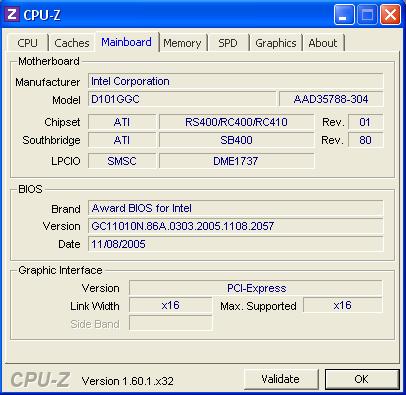Click the BIOS Brand Award BIOS field
The height and width of the screenshot is (395, 406).
click(236, 208)
